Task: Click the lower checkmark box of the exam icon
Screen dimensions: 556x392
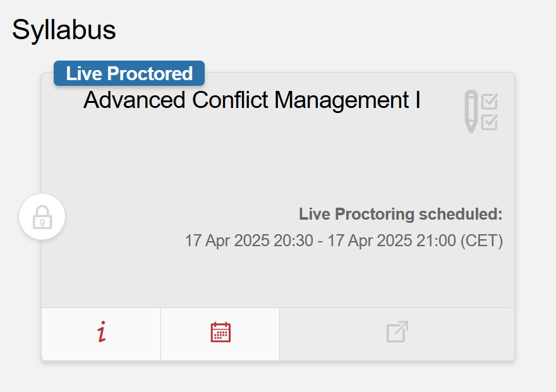Action: pos(490,122)
